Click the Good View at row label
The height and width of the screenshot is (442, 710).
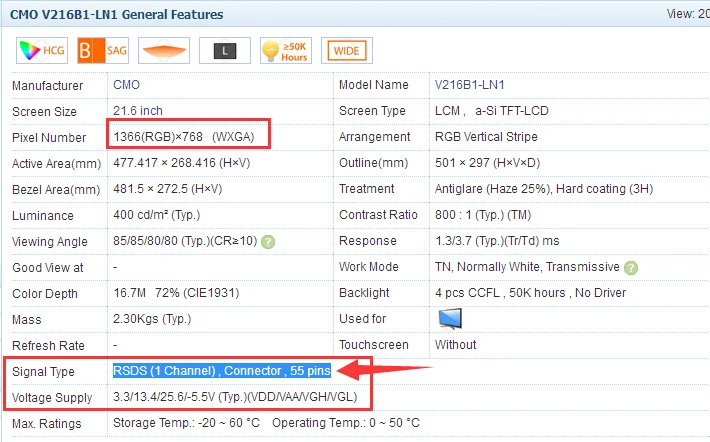click(48, 268)
